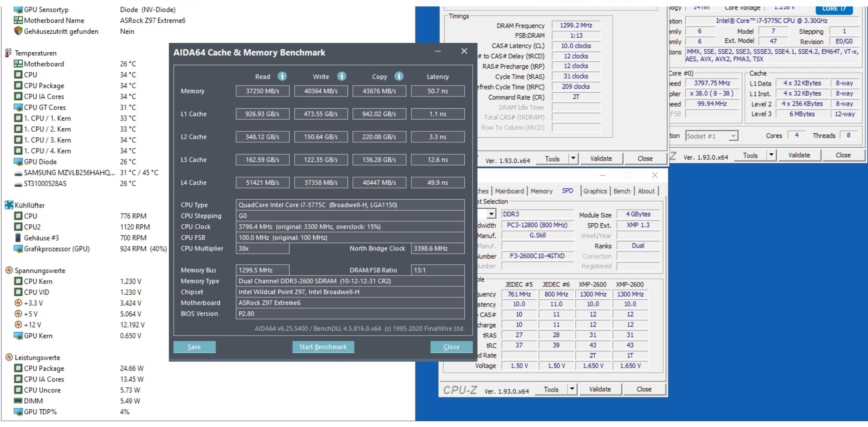Click the Leistungswerte power icon
Screen dimensions: 868x427
pos(9,357)
